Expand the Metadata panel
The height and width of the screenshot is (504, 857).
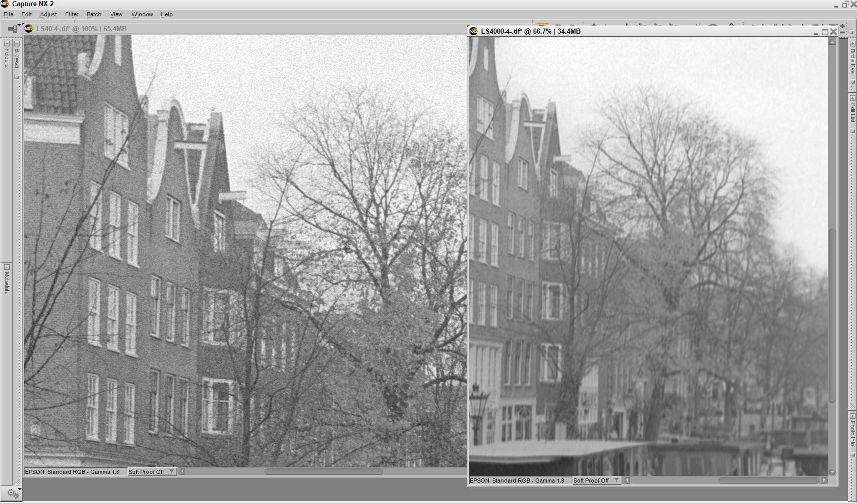click(x=7, y=267)
